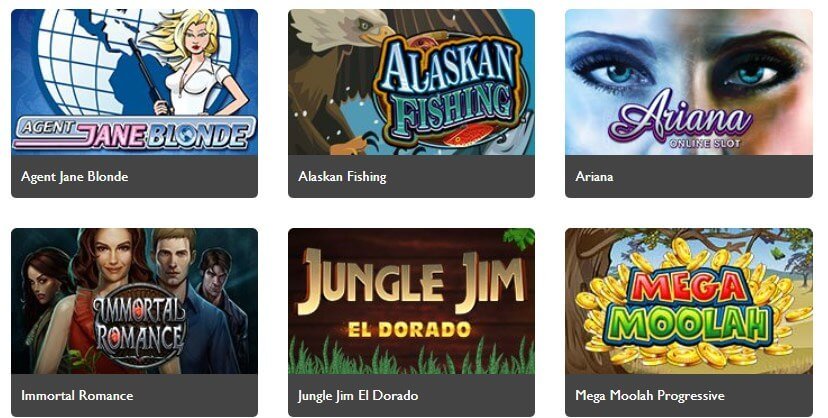Screen dimensions: 828x418
Task: Select the Ariana online slot image
Action: coord(689,82)
